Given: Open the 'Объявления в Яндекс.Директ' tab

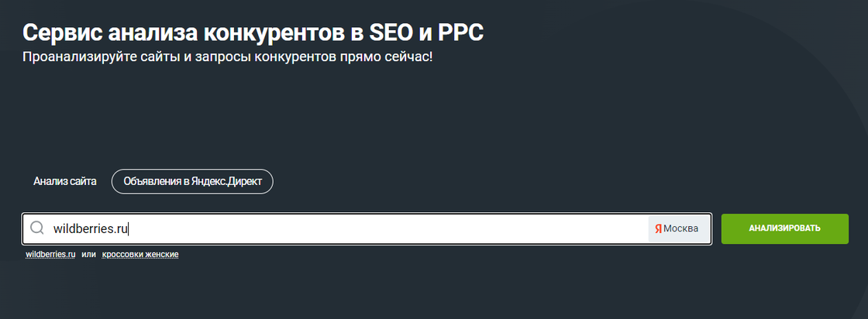Looking at the screenshot, I should pos(192,181).
